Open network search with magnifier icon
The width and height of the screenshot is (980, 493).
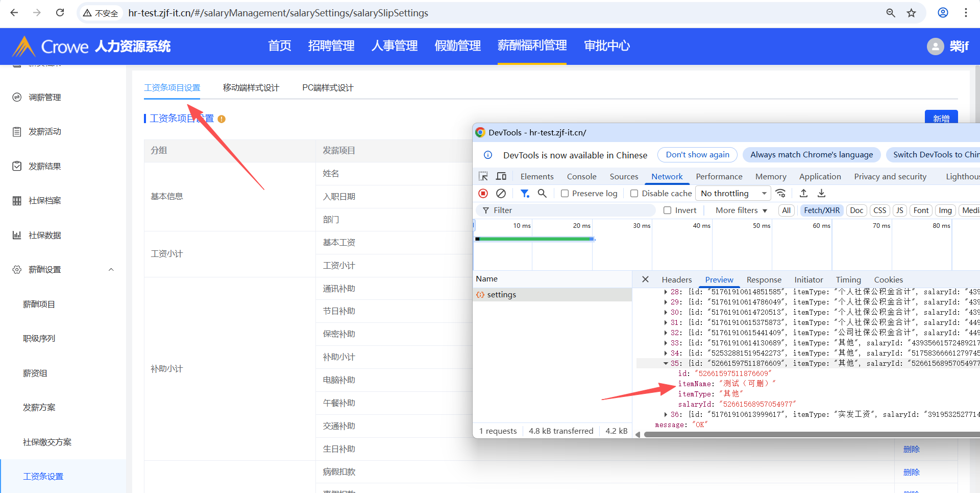[x=542, y=193]
